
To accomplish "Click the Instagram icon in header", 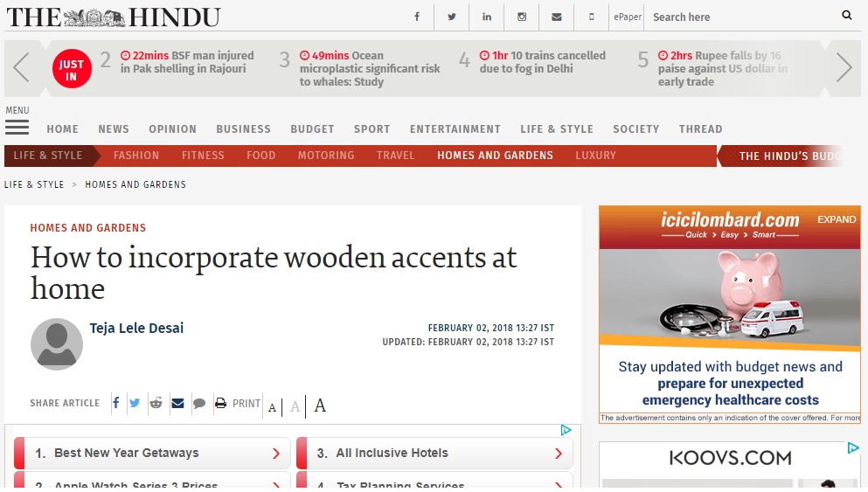I will (x=522, y=17).
